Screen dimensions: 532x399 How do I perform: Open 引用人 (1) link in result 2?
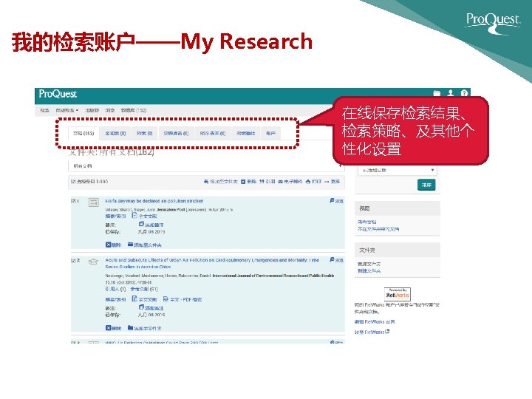tap(115, 289)
